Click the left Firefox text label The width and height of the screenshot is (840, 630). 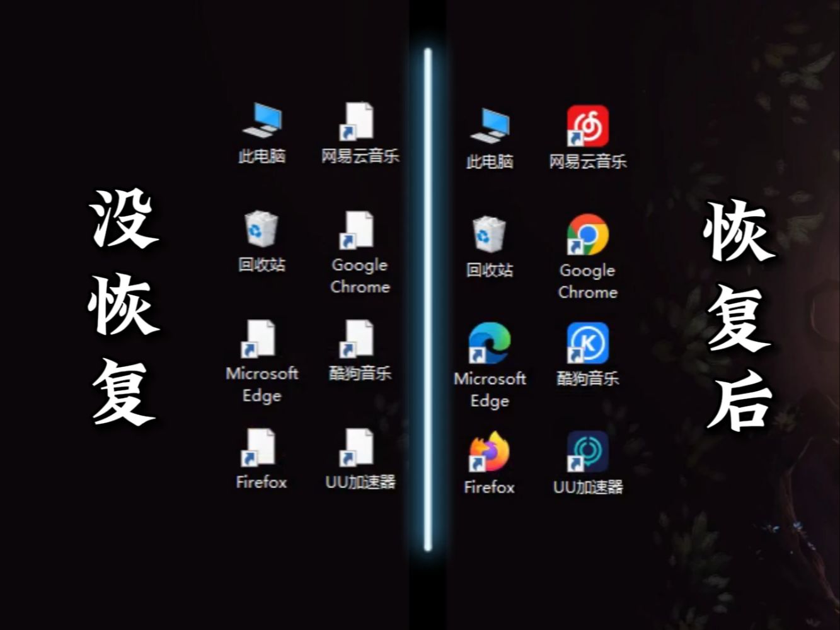[262, 482]
